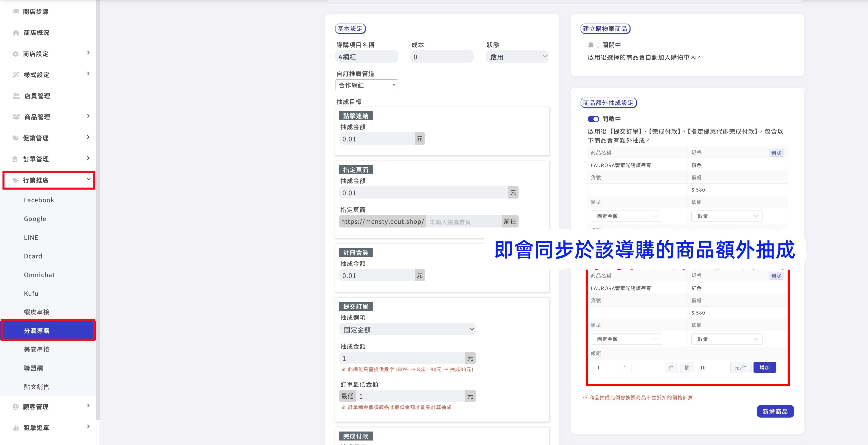The image size is (868, 445).
Task: Click the 新增商品 button
Action: pos(775,411)
